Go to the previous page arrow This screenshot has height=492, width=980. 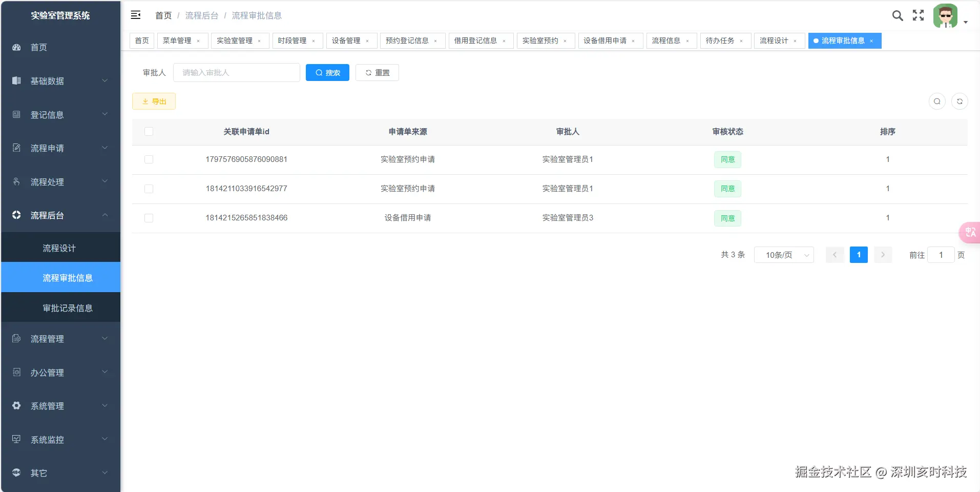coord(835,255)
